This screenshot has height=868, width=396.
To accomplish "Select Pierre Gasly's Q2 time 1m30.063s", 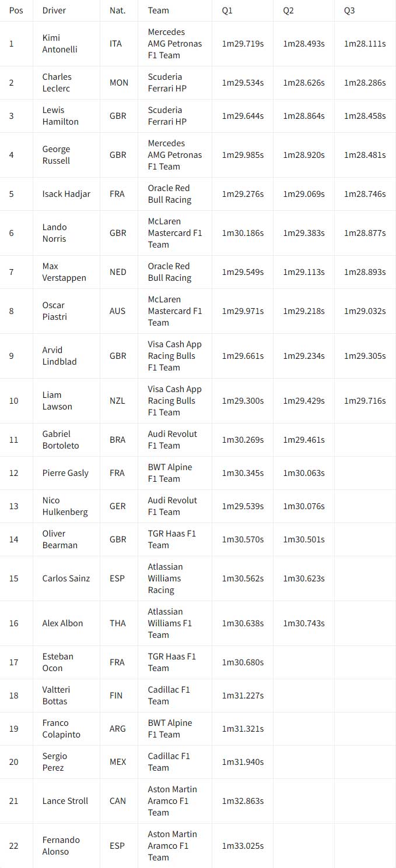I will pyautogui.click(x=304, y=473).
